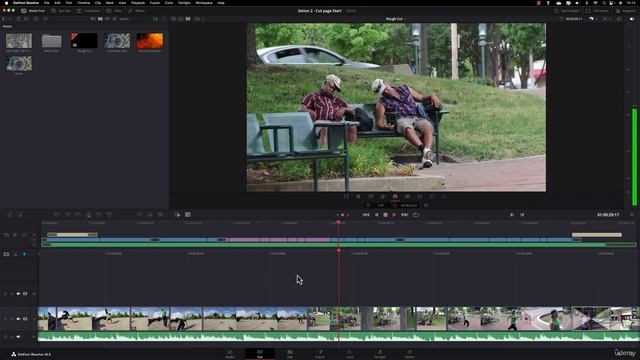
Task: Play the timeline in reverse
Action: click(376, 215)
